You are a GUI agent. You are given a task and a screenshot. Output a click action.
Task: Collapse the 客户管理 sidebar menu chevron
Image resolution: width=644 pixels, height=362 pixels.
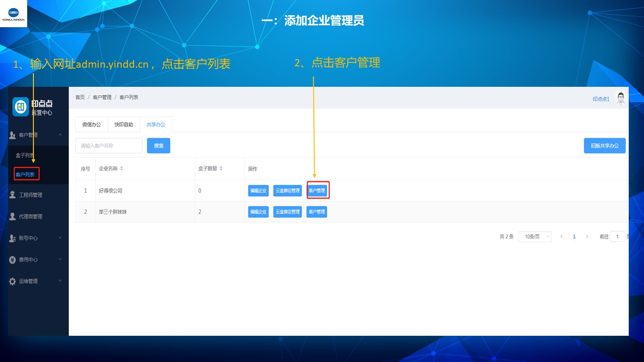coord(60,135)
